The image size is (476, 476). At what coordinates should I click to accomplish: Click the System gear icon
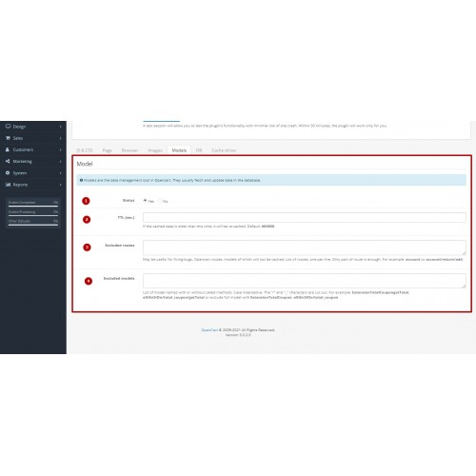tap(8, 173)
